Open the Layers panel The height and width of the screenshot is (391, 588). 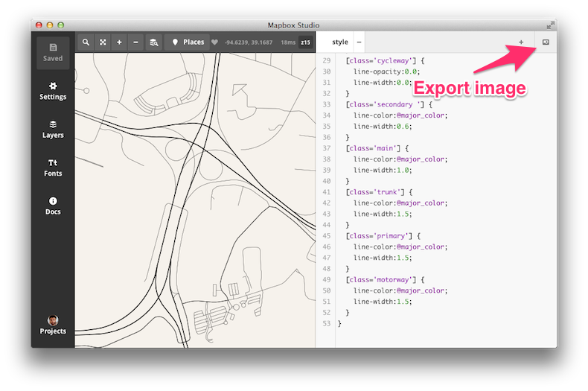(53, 130)
